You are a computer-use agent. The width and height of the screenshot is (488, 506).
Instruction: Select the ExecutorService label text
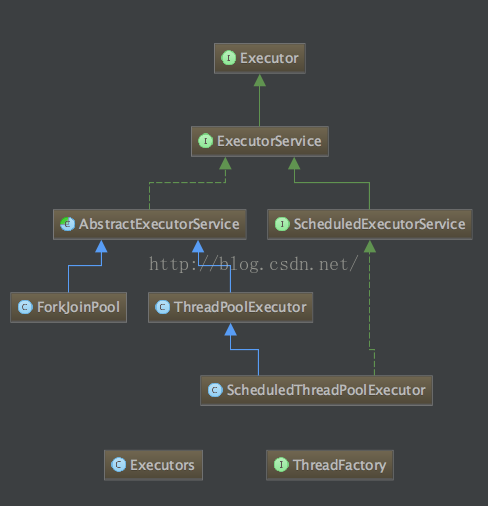(269, 141)
